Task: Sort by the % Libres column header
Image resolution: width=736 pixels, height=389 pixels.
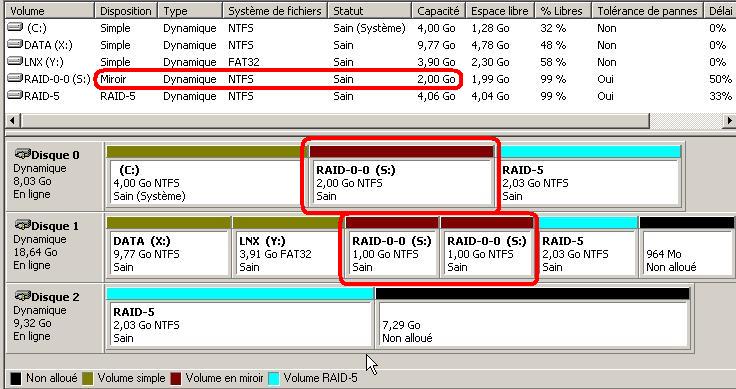Action: [x=563, y=11]
